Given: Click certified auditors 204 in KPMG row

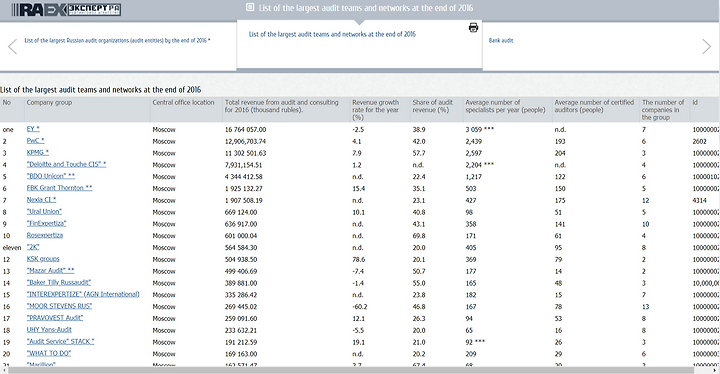Looking at the screenshot, I should [x=560, y=153].
